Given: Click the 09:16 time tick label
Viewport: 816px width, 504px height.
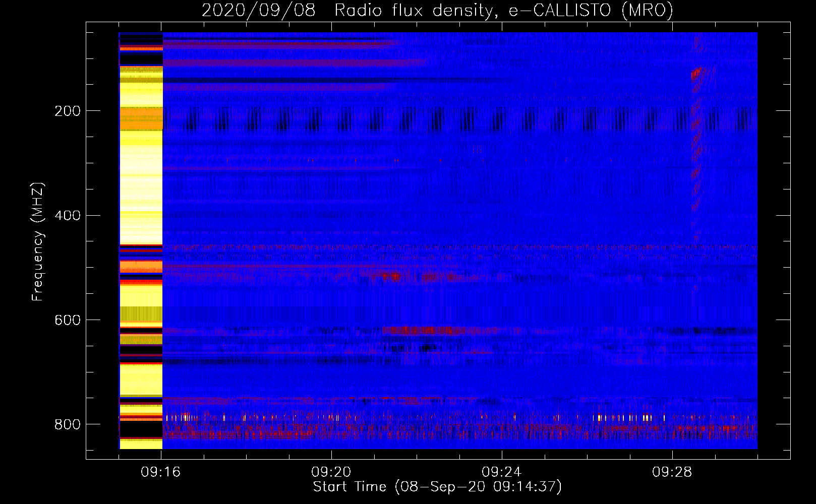Looking at the screenshot, I should tap(161, 472).
